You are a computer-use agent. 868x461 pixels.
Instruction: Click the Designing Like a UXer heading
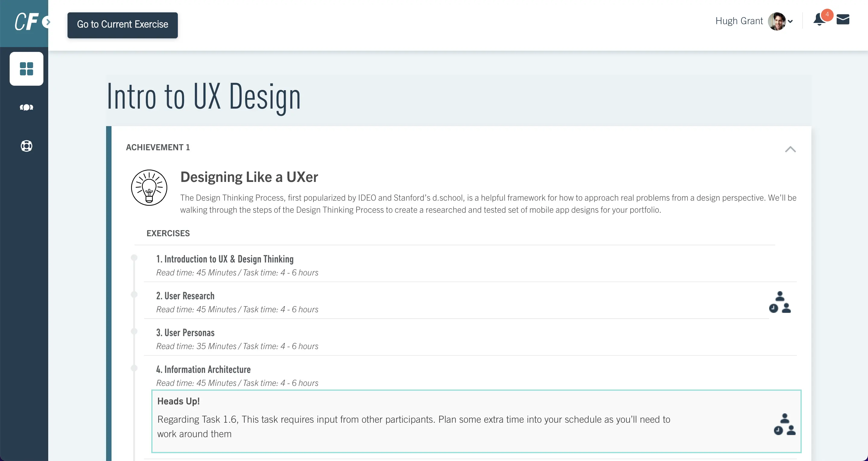click(249, 177)
